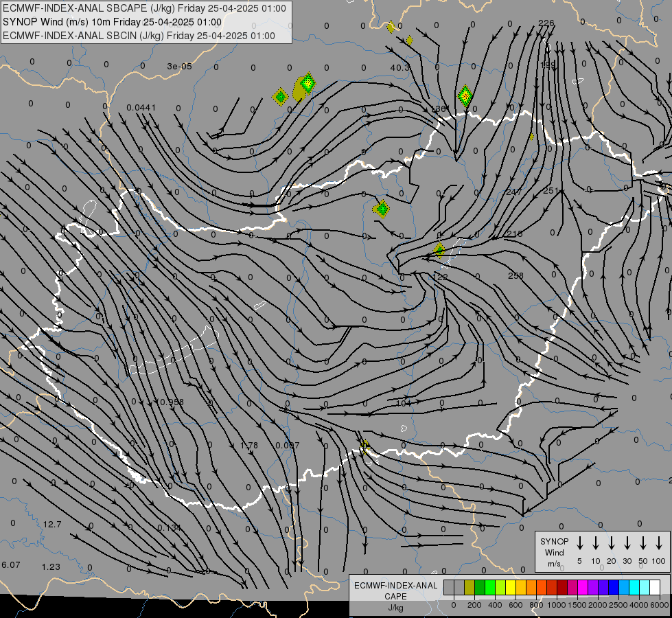Screen dimensions: 672x618
Task: Click the '1000' tick label on CAPE scale
Action: (x=557, y=605)
